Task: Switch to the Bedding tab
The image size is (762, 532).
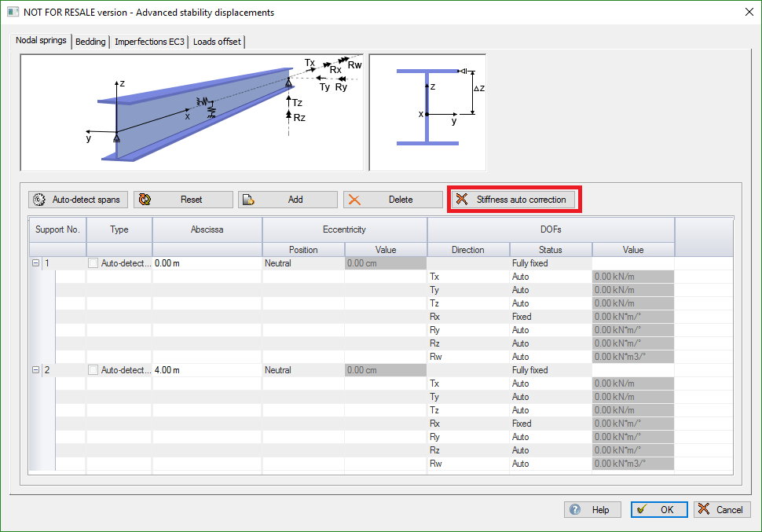Action: point(90,42)
